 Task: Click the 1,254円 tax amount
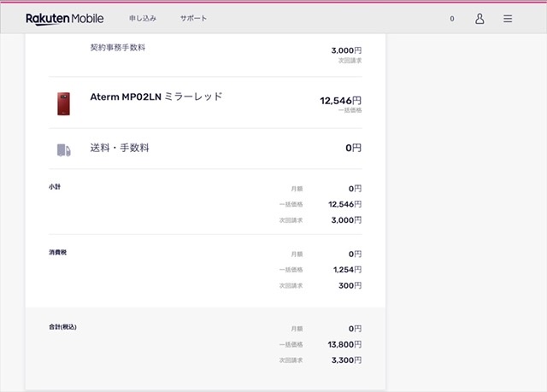coord(348,270)
